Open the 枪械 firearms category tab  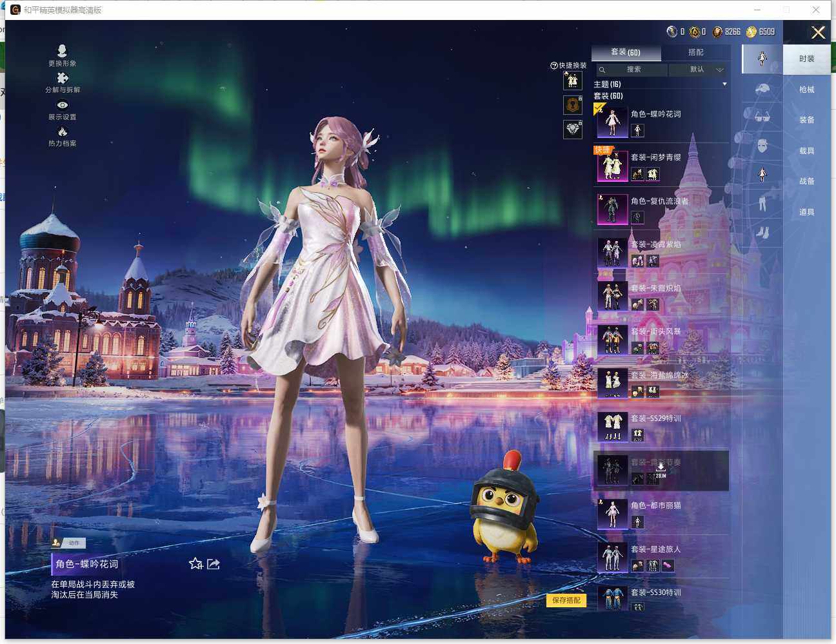tap(806, 90)
